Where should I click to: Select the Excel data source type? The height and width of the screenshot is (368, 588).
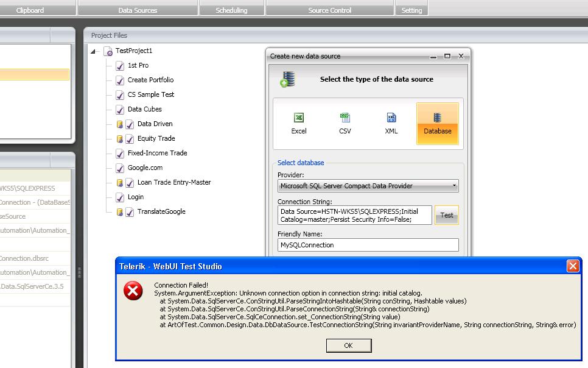point(298,124)
